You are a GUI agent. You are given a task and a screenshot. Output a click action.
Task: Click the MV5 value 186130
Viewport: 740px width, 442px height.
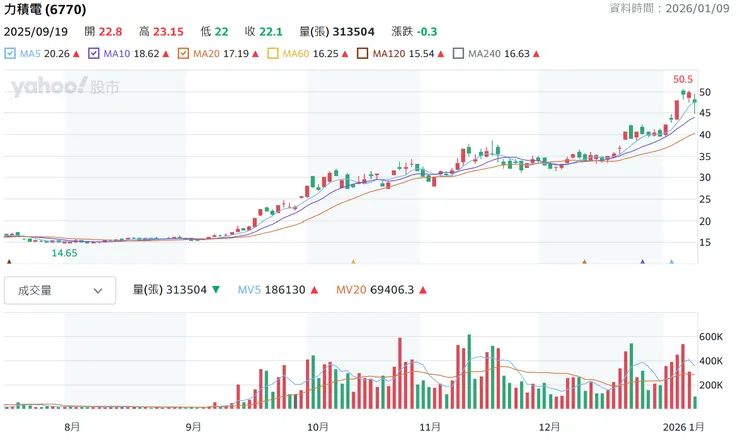(285, 290)
